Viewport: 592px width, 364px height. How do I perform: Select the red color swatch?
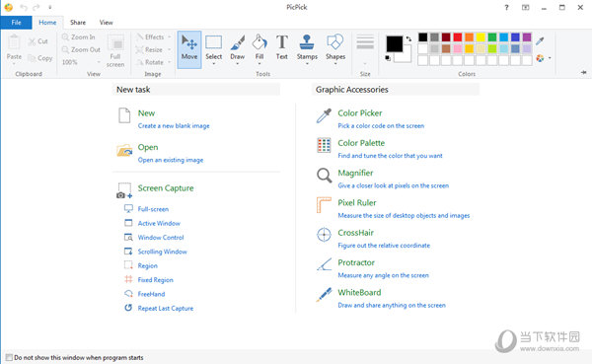pos(458,37)
